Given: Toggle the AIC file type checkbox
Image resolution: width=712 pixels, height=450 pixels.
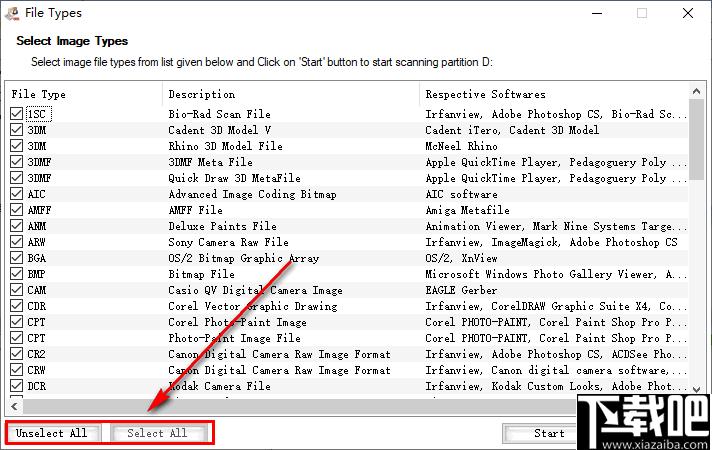Looking at the screenshot, I should (x=16, y=194).
